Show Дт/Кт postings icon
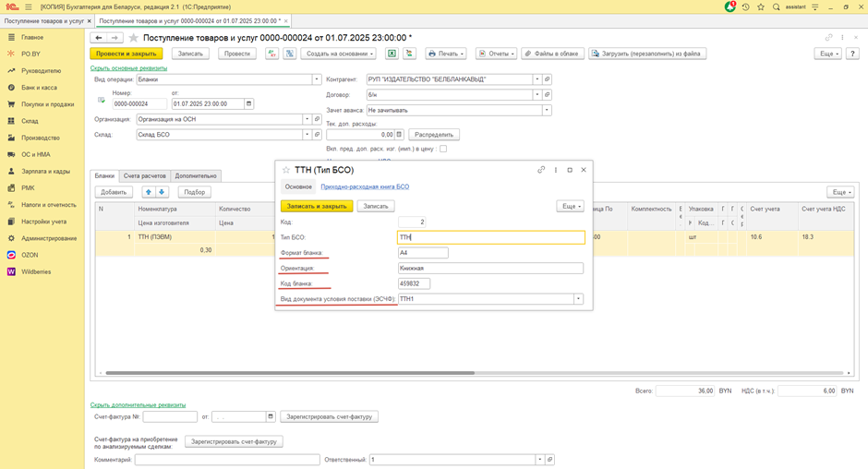Screen dimensions: 868x469 point(271,54)
